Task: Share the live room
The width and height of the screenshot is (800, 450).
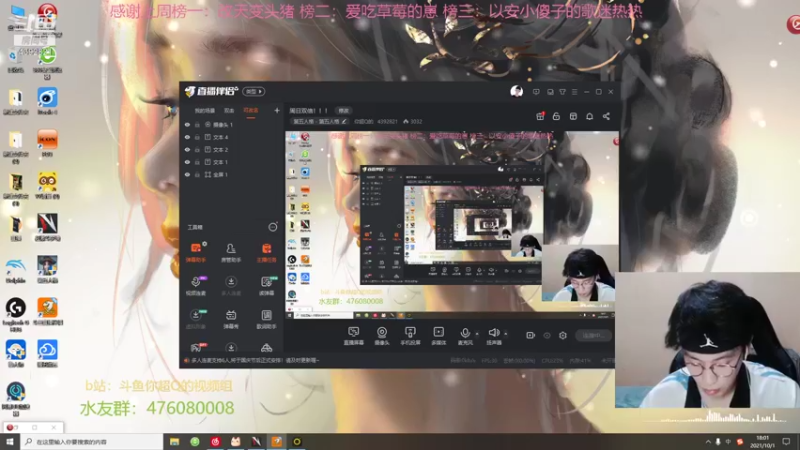Action: [x=606, y=116]
